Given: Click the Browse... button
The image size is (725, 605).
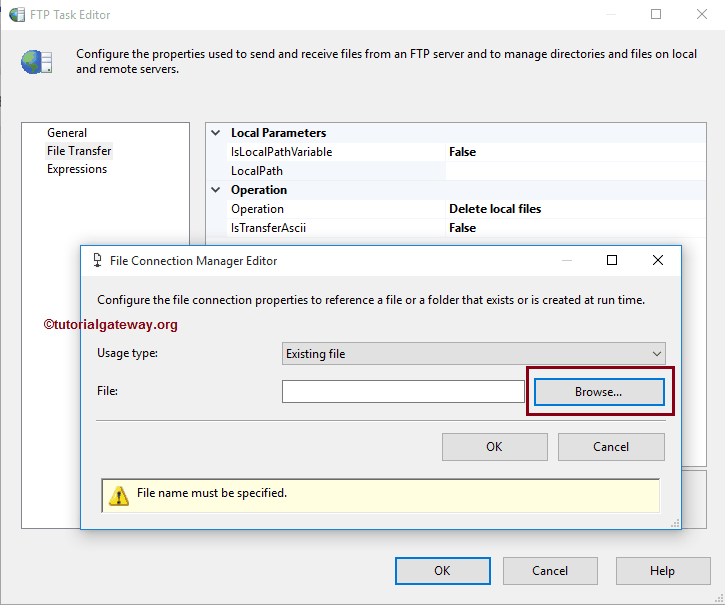Looking at the screenshot, I should coord(599,392).
